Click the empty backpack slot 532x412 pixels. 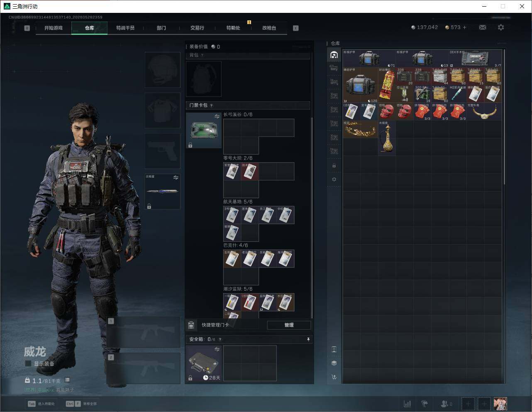[203, 79]
